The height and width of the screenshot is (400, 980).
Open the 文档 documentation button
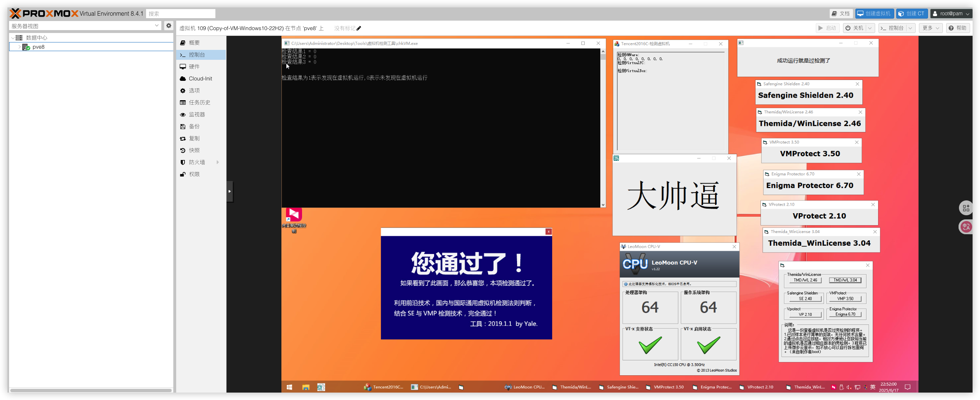click(x=841, y=14)
